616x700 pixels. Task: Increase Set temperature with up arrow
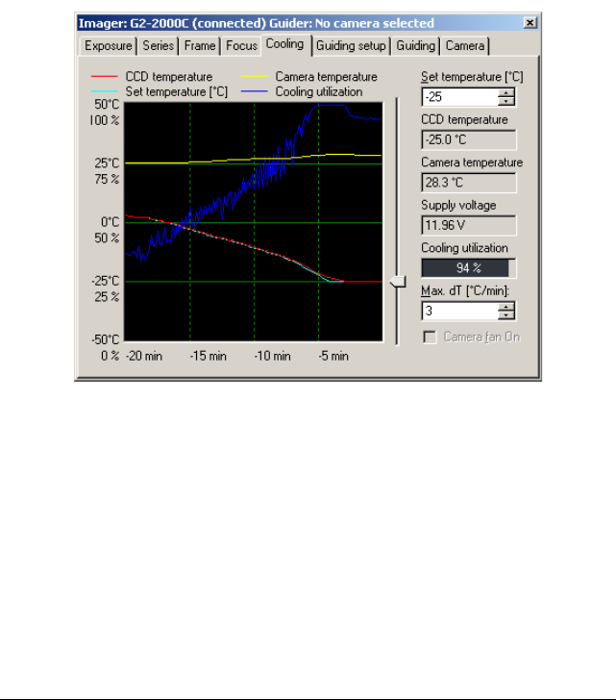point(506,93)
